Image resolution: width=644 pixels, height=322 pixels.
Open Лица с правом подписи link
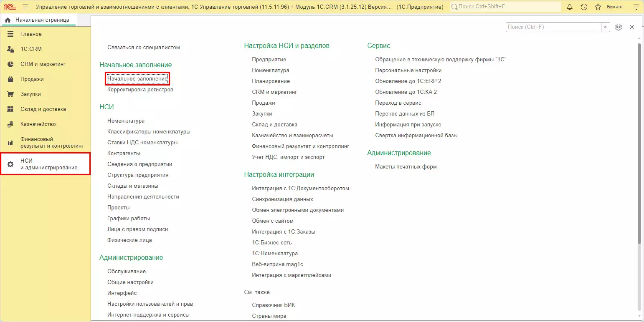tap(138, 229)
